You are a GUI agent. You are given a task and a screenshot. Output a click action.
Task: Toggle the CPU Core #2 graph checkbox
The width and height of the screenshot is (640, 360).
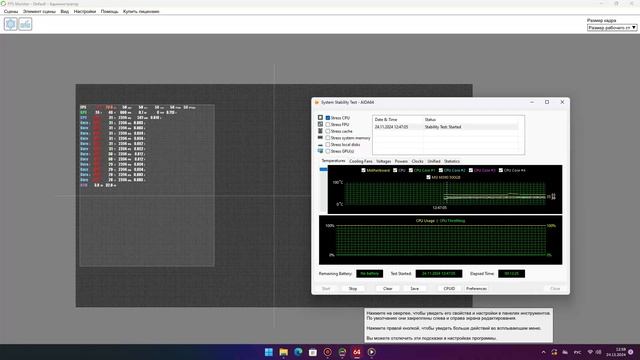coord(441,170)
